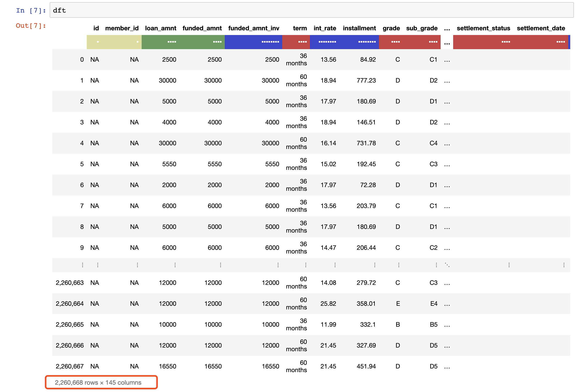576x392 pixels.
Task: Select row index 2,260,667
Action: tap(70, 366)
